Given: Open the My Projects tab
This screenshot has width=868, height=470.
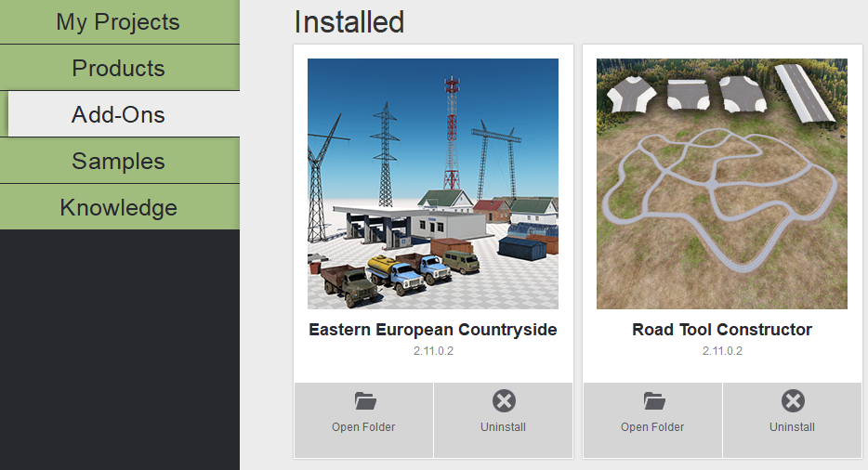Looking at the screenshot, I should pyautogui.click(x=119, y=22).
